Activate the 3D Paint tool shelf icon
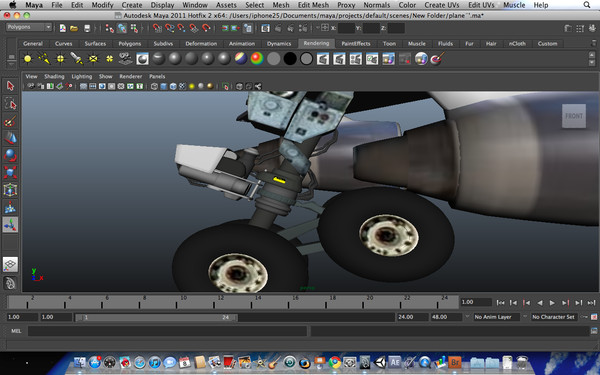 tap(438, 59)
